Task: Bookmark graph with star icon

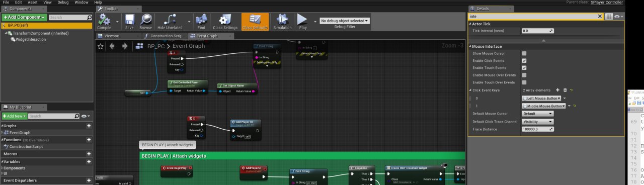Action: (101, 46)
